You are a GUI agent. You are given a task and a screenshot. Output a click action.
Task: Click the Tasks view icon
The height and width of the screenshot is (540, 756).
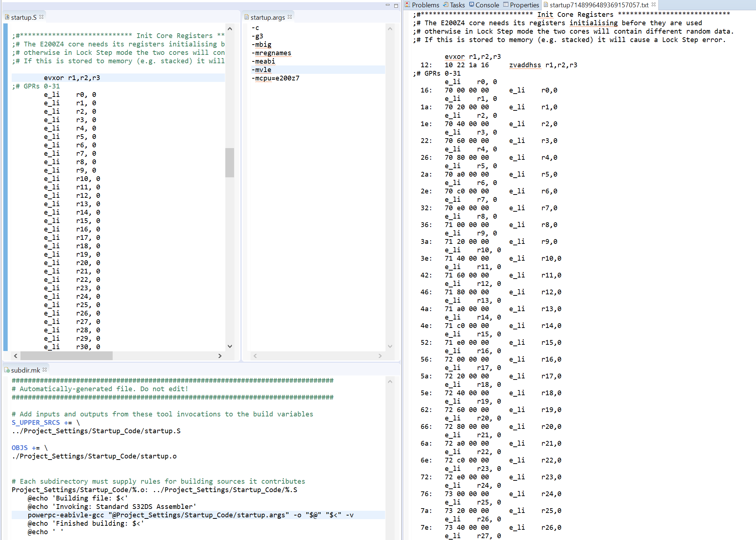(x=445, y=5)
